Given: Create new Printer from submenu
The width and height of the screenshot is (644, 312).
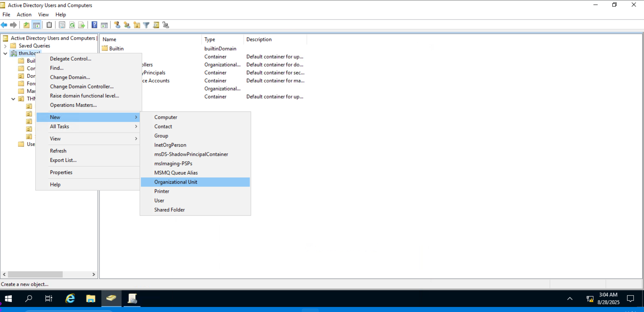Looking at the screenshot, I should (x=195, y=191).
